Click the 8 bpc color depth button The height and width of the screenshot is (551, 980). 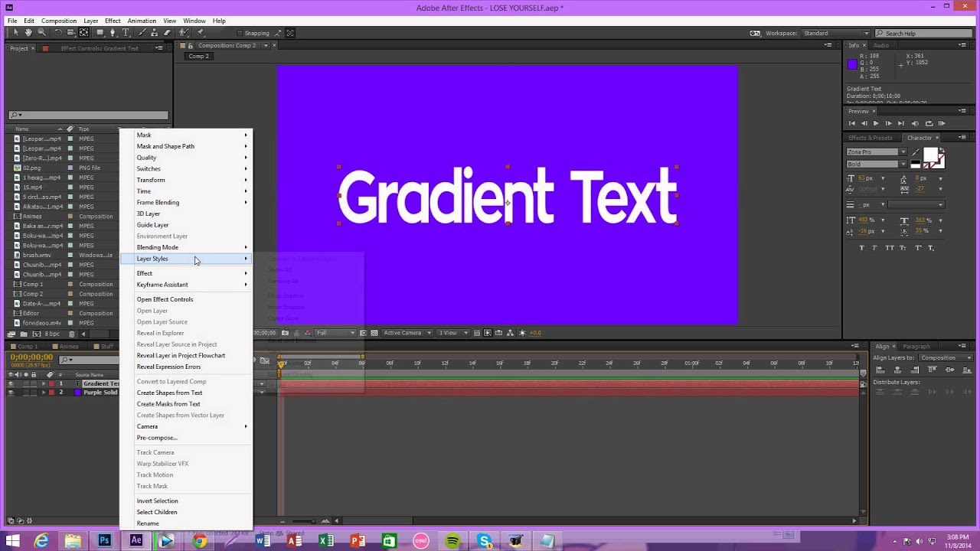(52, 334)
